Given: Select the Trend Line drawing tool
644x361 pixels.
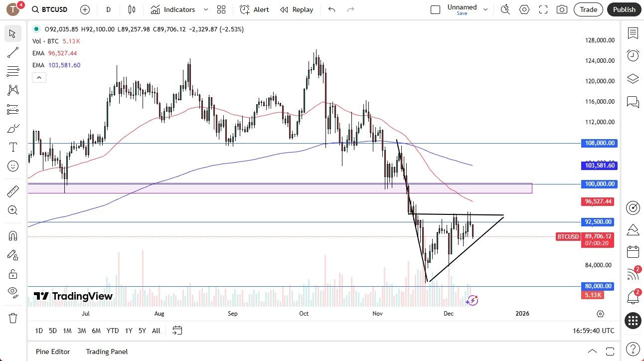Looking at the screenshot, I should [13, 52].
